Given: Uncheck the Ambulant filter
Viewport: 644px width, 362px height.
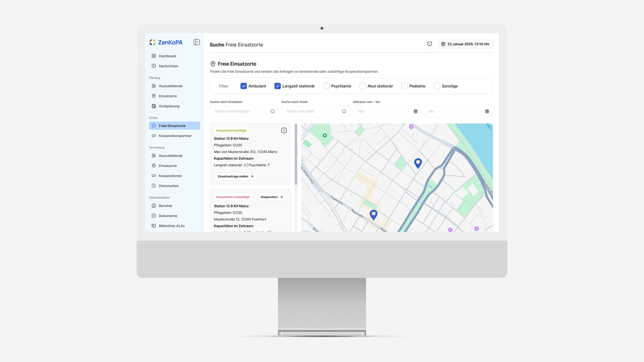Looking at the screenshot, I should pos(244,86).
